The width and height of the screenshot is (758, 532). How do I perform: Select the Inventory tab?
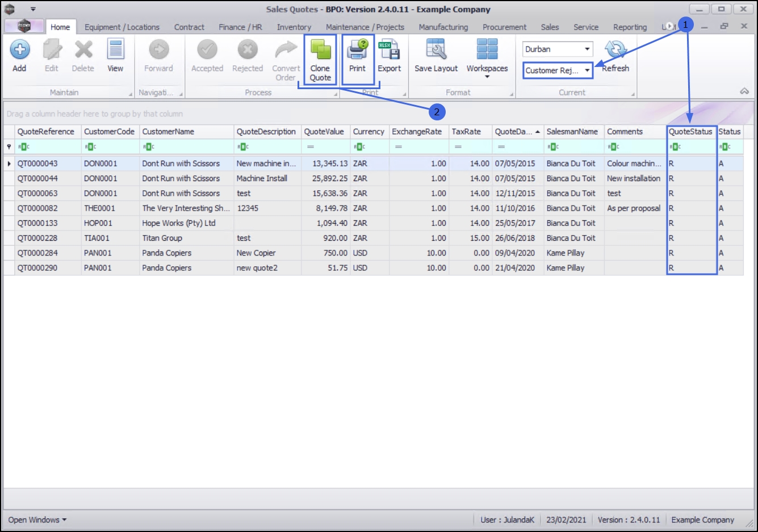pyautogui.click(x=294, y=27)
